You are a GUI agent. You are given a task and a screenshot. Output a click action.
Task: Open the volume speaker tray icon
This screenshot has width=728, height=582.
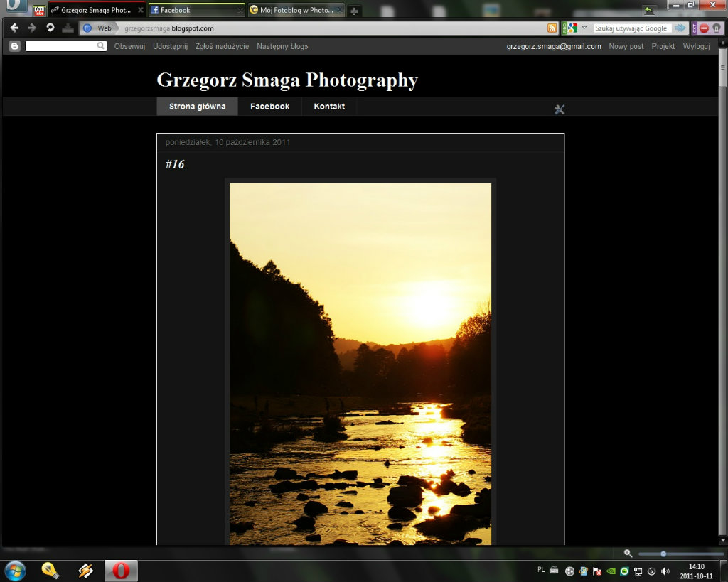(x=665, y=571)
